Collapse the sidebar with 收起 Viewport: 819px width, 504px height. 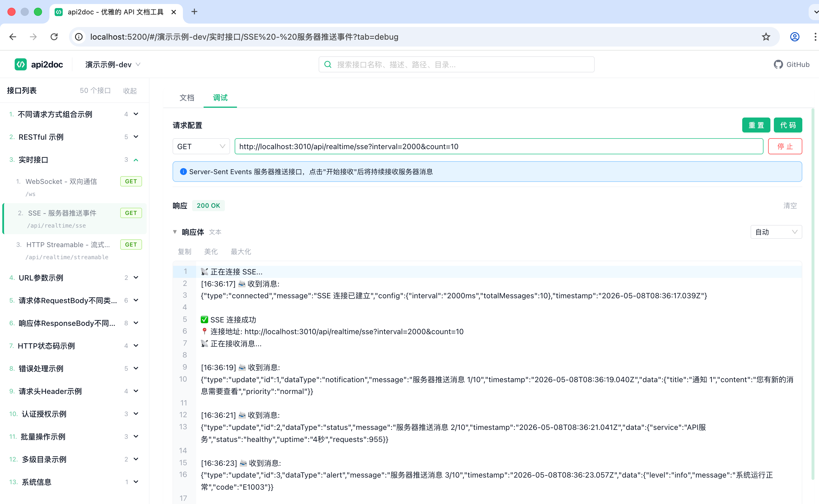point(130,91)
